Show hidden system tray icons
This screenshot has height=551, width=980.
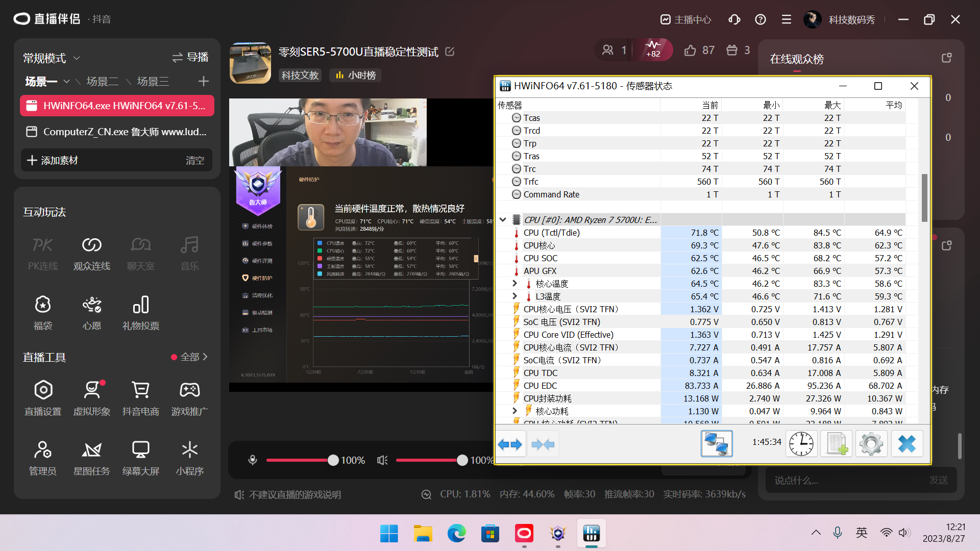click(x=816, y=533)
